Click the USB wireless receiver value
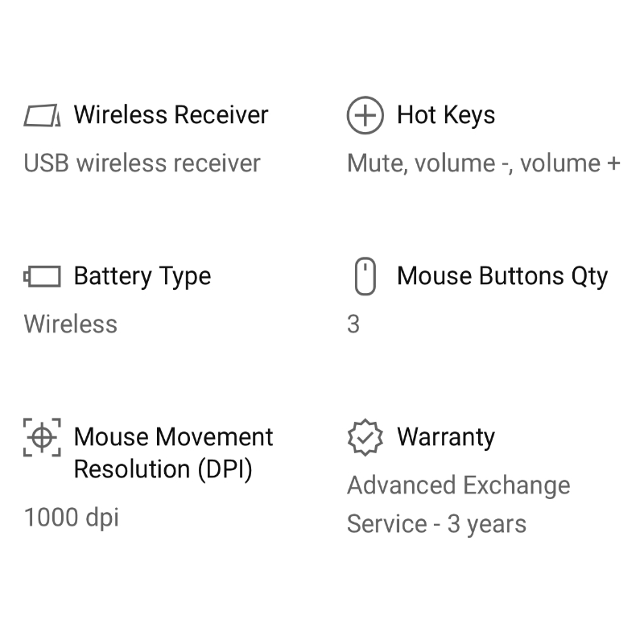This screenshot has width=644, height=644. click(142, 163)
